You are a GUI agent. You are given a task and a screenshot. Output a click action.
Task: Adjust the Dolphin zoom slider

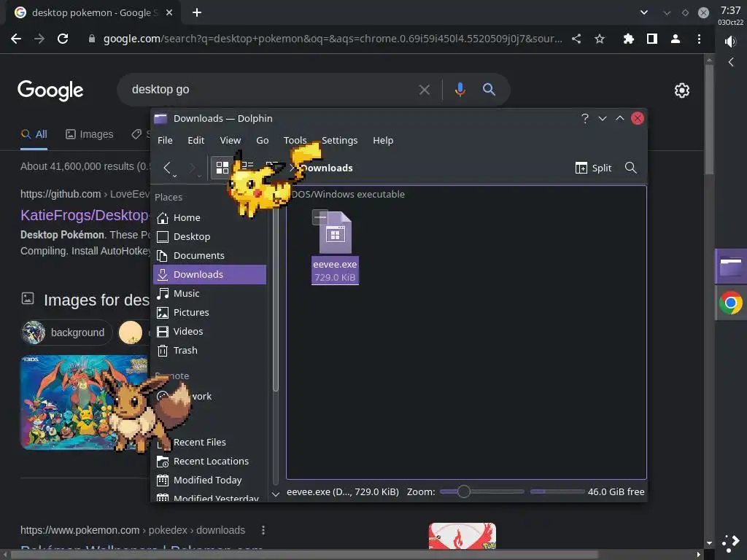point(481,491)
